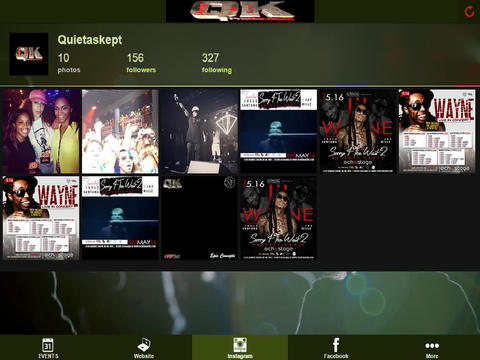Tap the red refresh icon
480x360 pixels.
tap(469, 12)
